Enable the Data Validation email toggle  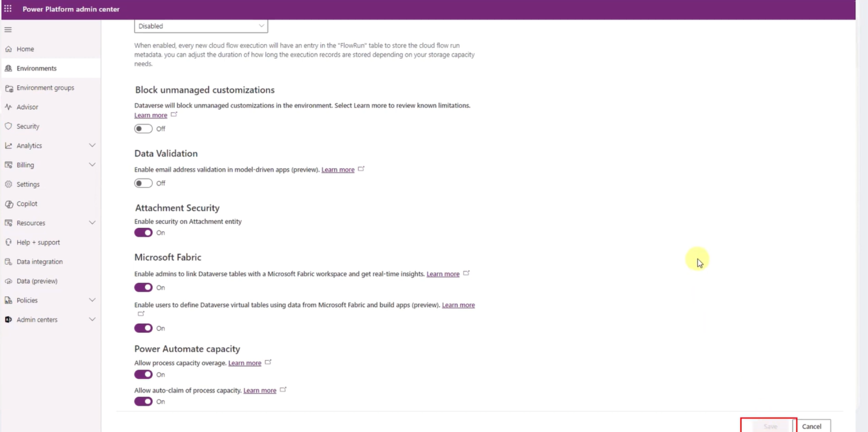[x=143, y=183]
